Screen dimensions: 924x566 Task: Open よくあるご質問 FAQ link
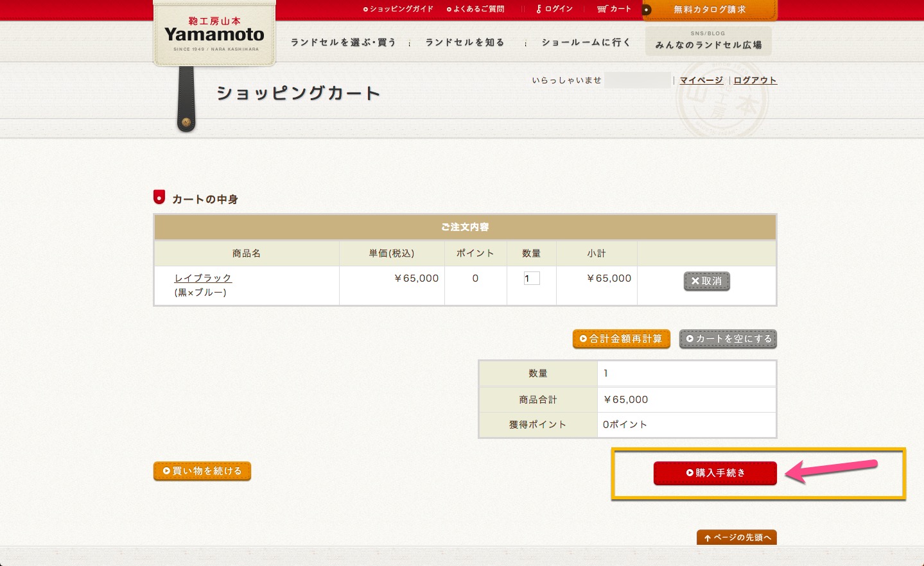tap(476, 9)
